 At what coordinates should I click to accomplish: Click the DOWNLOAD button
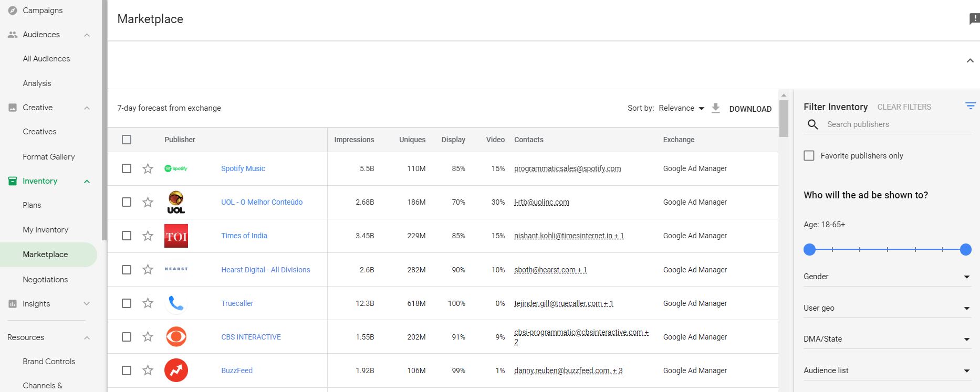(x=750, y=109)
